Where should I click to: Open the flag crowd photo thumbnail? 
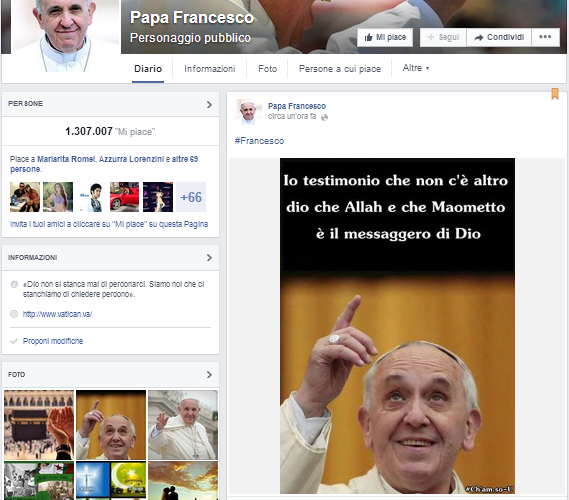tap(39, 480)
